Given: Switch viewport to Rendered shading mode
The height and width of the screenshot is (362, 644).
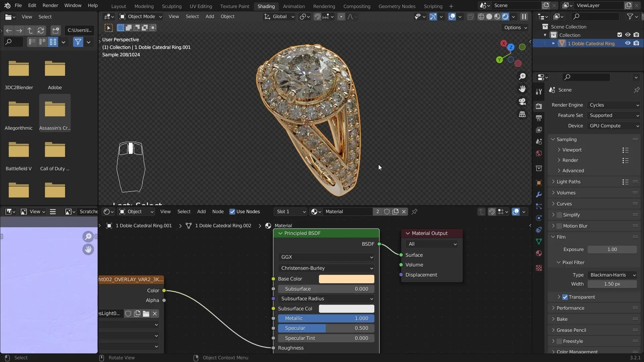Looking at the screenshot, I should (505, 16).
